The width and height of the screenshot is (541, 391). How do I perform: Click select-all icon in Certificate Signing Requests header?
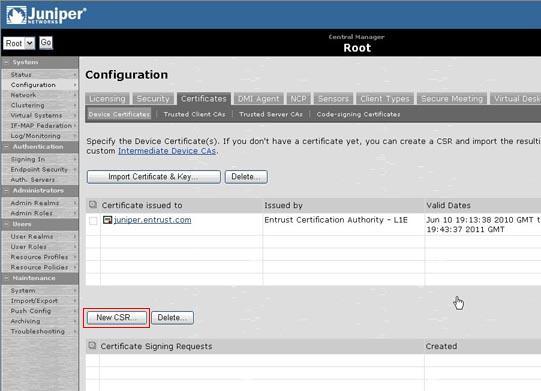pyautogui.click(x=92, y=345)
